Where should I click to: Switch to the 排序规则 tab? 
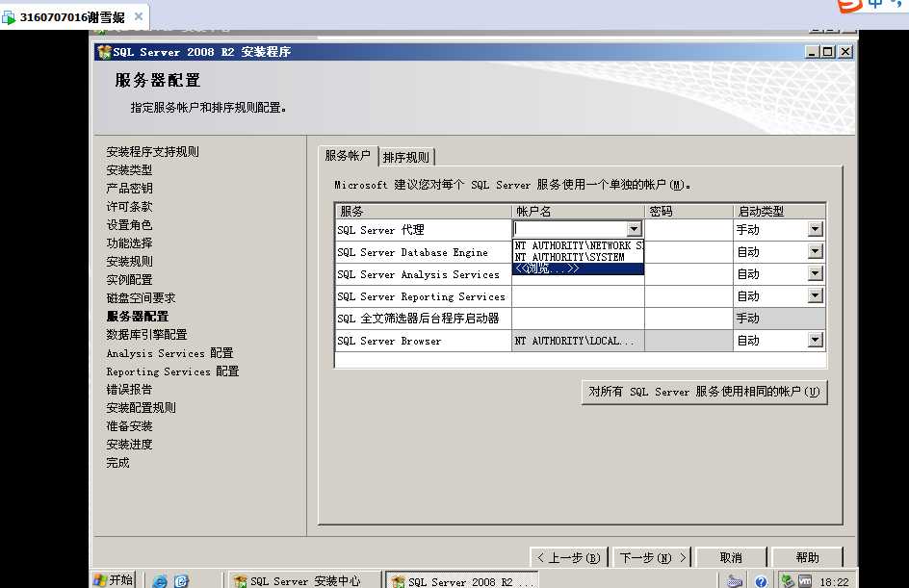[x=405, y=157]
